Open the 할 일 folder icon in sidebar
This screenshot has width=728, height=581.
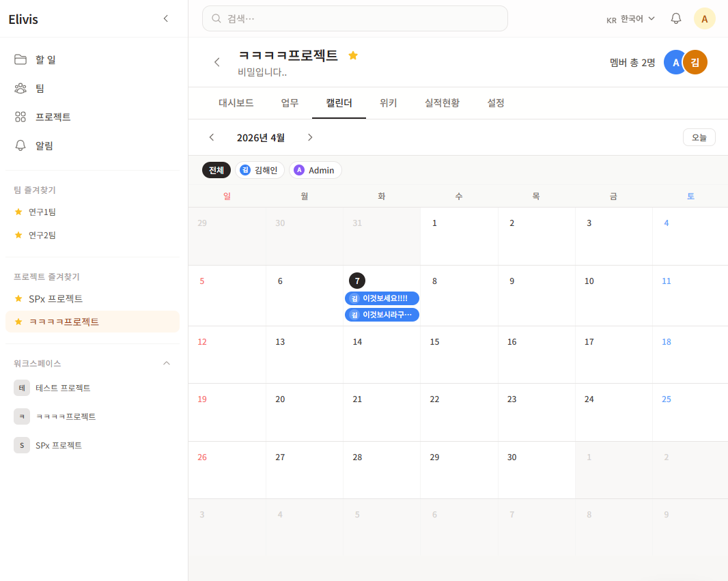tap(20, 59)
